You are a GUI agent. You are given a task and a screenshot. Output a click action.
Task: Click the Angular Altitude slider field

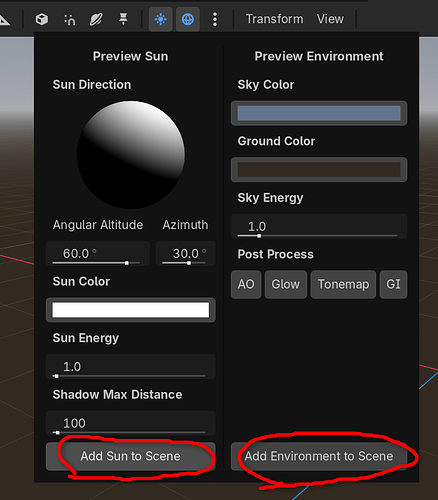coord(98,254)
